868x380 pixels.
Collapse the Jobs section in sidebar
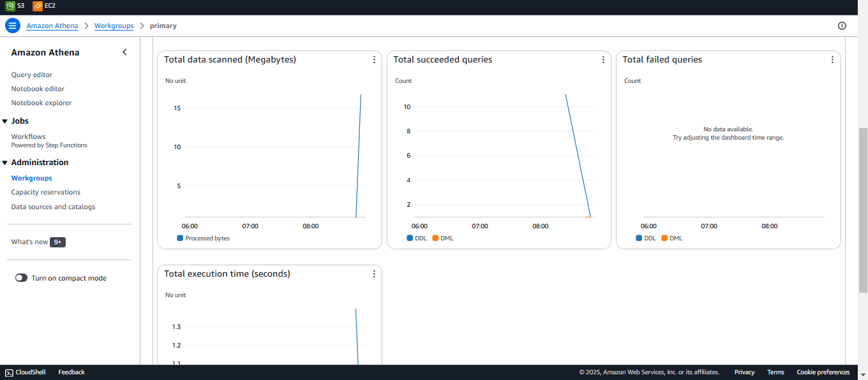[5, 121]
